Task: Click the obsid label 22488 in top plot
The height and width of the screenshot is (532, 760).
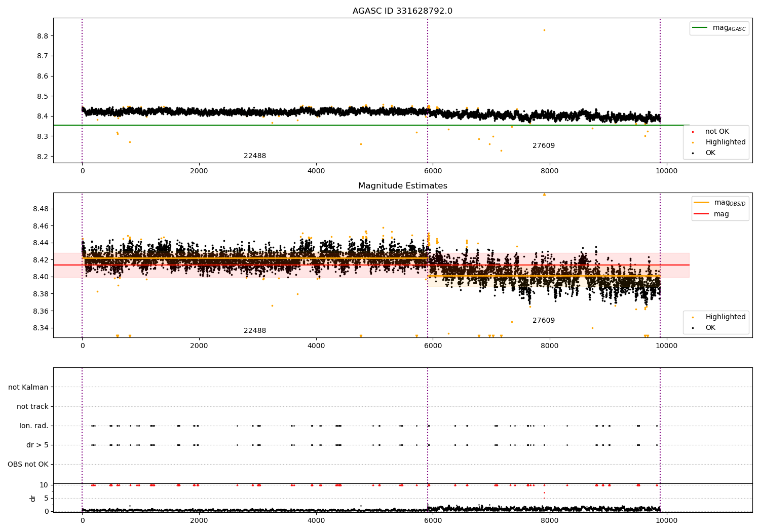Action: pyautogui.click(x=255, y=156)
